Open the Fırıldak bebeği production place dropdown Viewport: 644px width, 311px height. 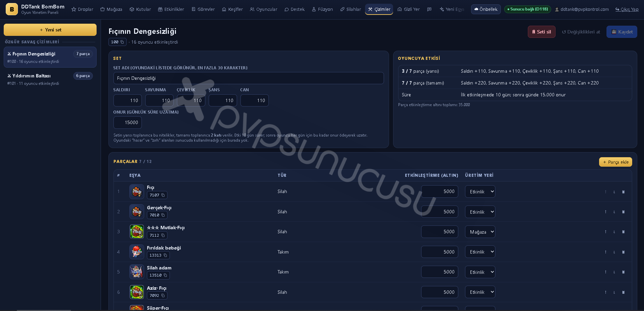tap(480, 252)
